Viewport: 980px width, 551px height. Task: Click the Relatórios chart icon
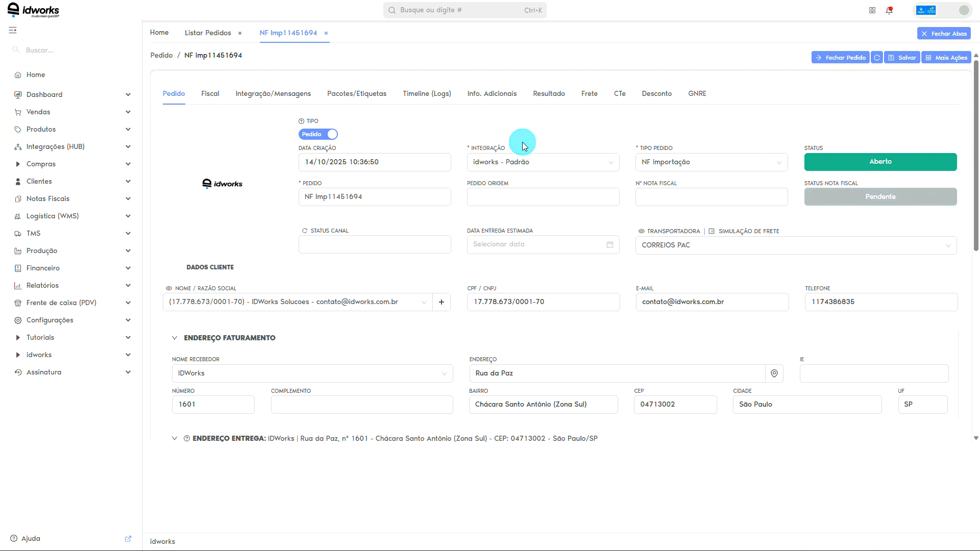click(x=18, y=286)
